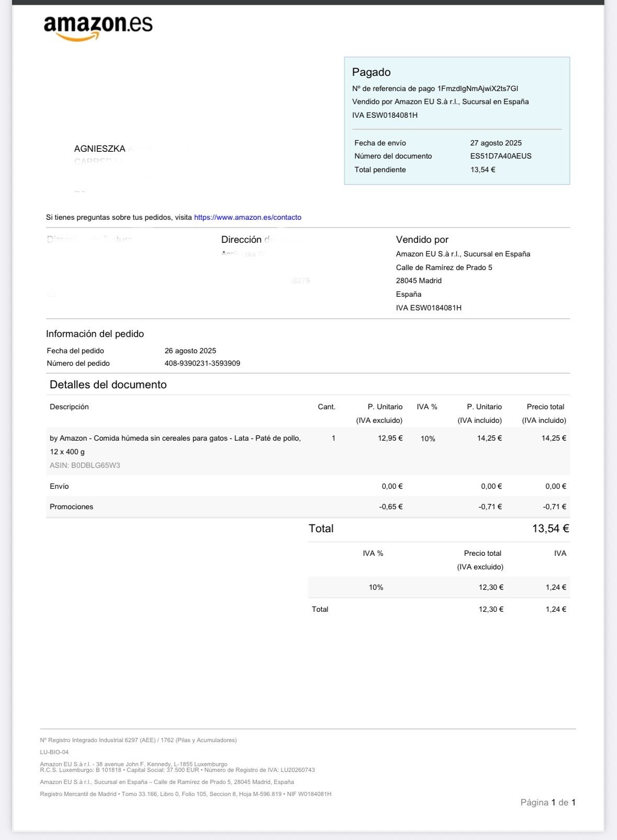The height and width of the screenshot is (840, 617).
Task: Select IVA ESW0184081H in Pagado box
Action: point(385,115)
